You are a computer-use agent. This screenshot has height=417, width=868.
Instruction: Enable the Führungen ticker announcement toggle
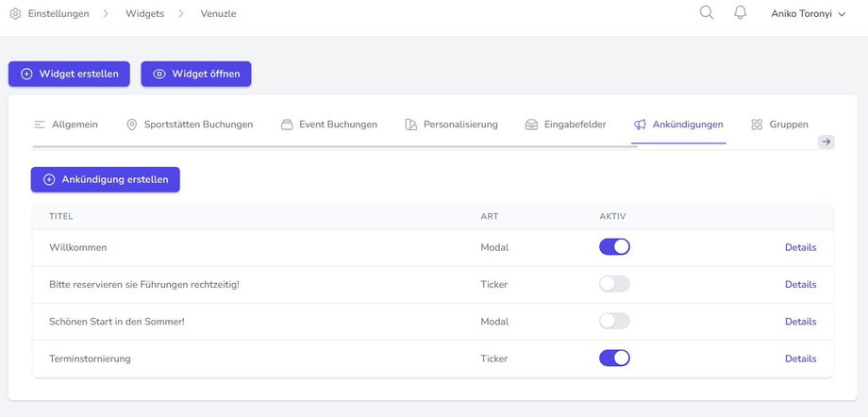614,284
